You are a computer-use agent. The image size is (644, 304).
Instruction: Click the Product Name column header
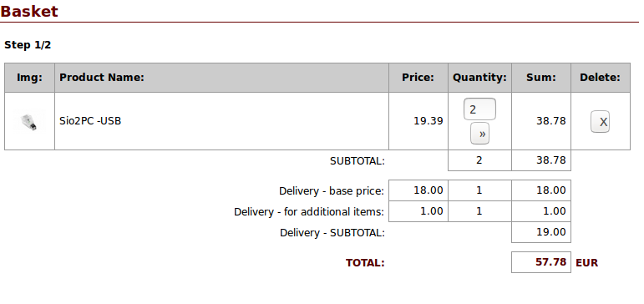102,77
